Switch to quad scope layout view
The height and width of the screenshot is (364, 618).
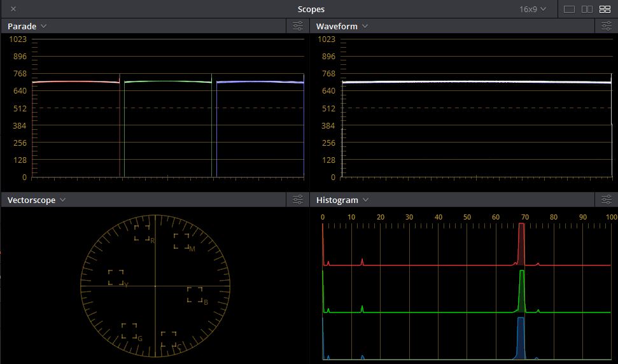[605, 9]
